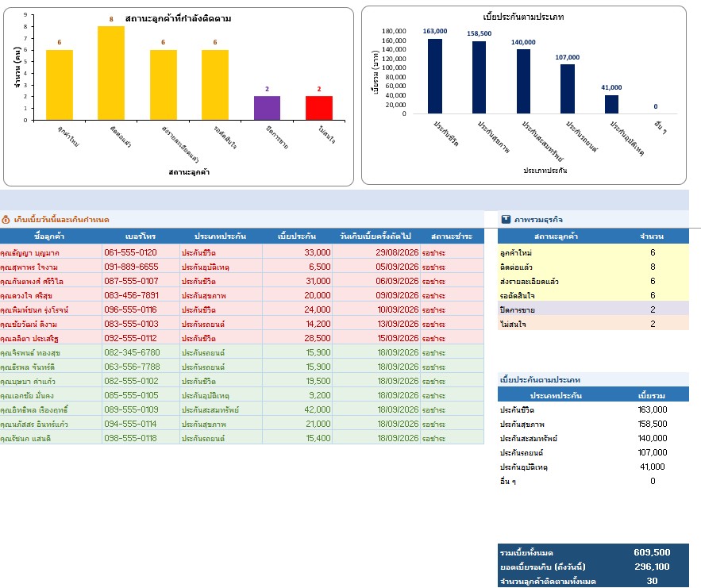The image size is (701, 588).
Task: Select date cell 15/09/2026
Action: point(376,338)
